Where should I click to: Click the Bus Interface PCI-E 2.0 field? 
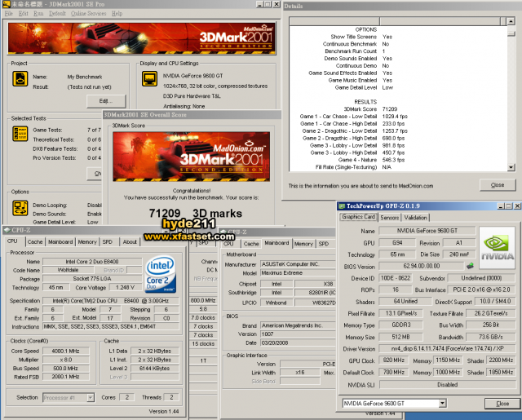point(481,290)
